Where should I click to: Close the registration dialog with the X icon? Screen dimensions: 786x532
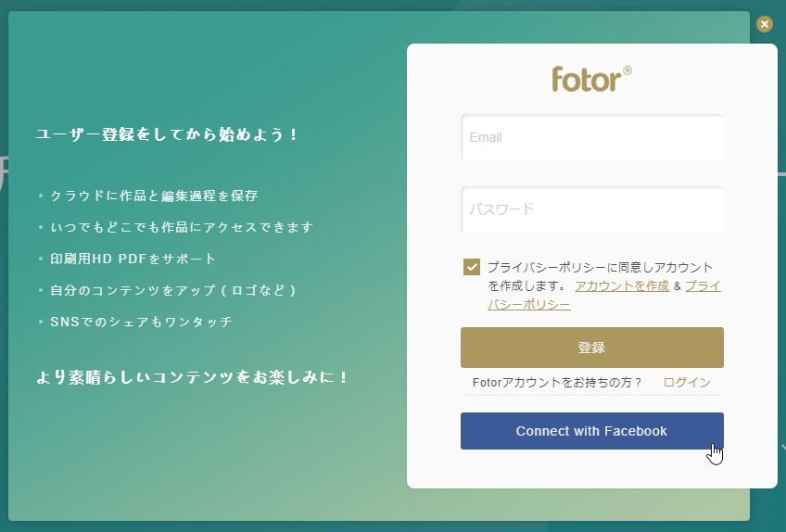tap(764, 24)
